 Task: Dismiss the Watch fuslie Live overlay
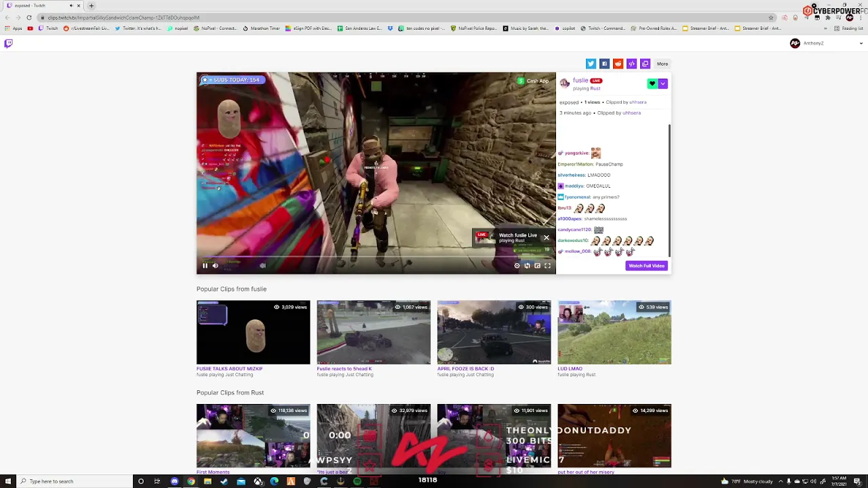(546, 238)
